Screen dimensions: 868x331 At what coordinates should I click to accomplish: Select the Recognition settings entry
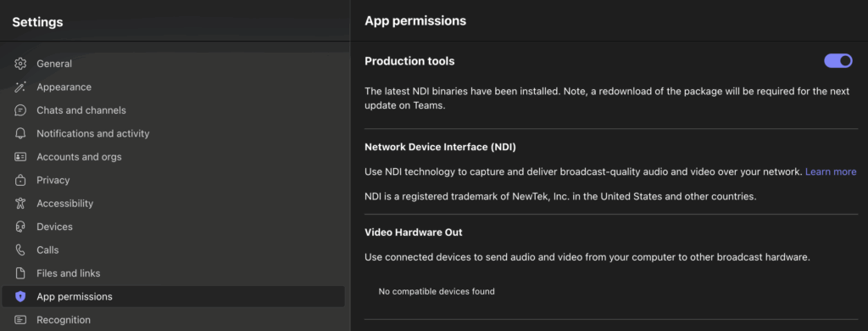pyautogui.click(x=173, y=320)
